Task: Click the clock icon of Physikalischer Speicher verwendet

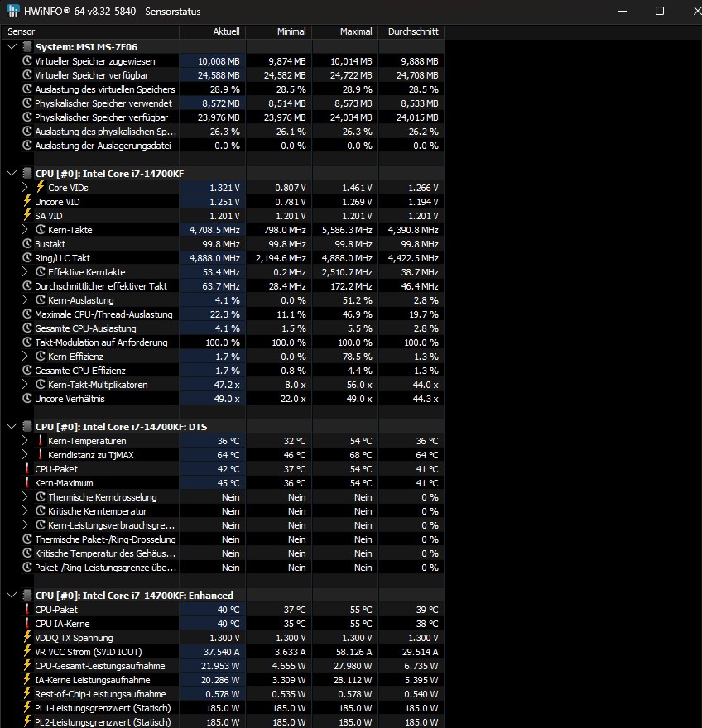Action: point(27,103)
